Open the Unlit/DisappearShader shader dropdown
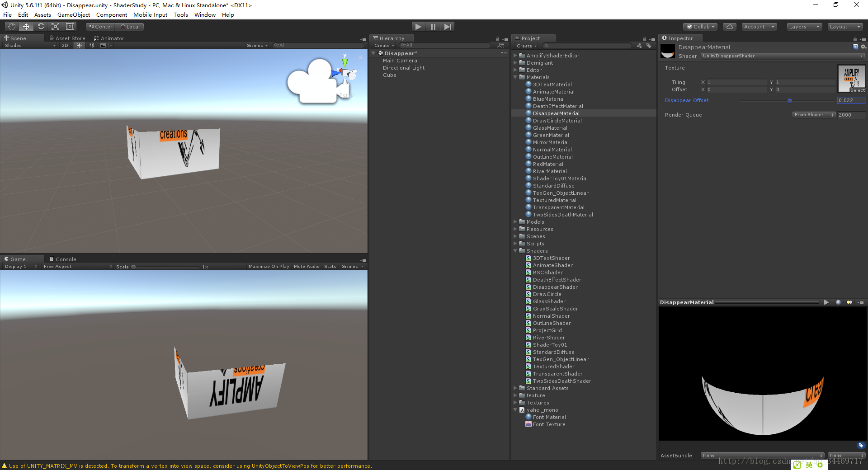868x470 pixels. tap(783, 56)
